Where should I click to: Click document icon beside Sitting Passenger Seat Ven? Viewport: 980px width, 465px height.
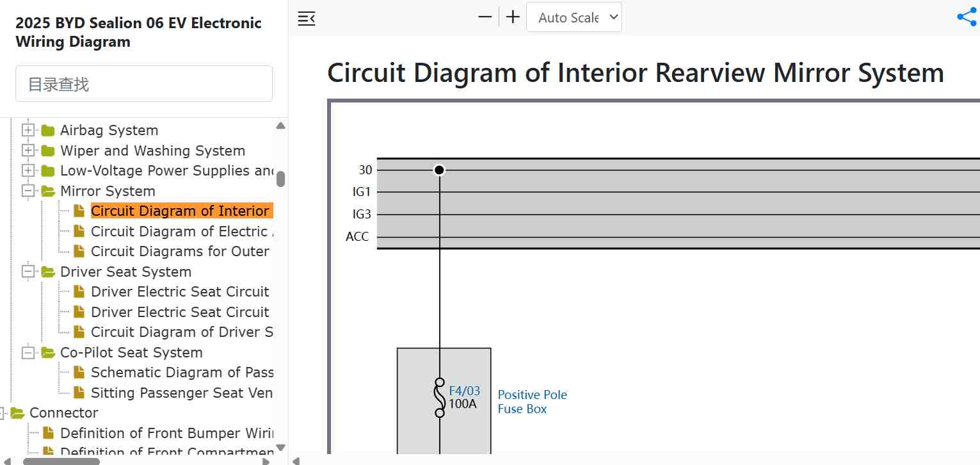coord(79,393)
